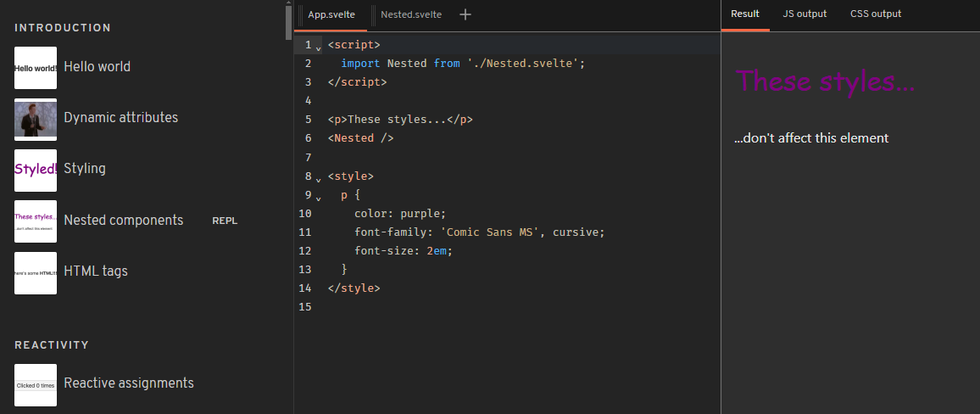The height and width of the screenshot is (414, 980).
Task: Click line number 15 in the gutter
Action: [305, 307]
